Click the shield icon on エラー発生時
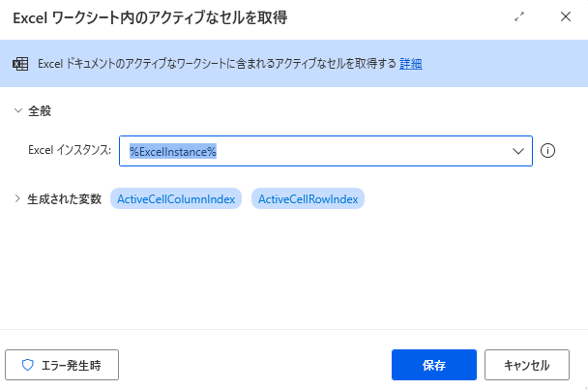 [x=27, y=365]
